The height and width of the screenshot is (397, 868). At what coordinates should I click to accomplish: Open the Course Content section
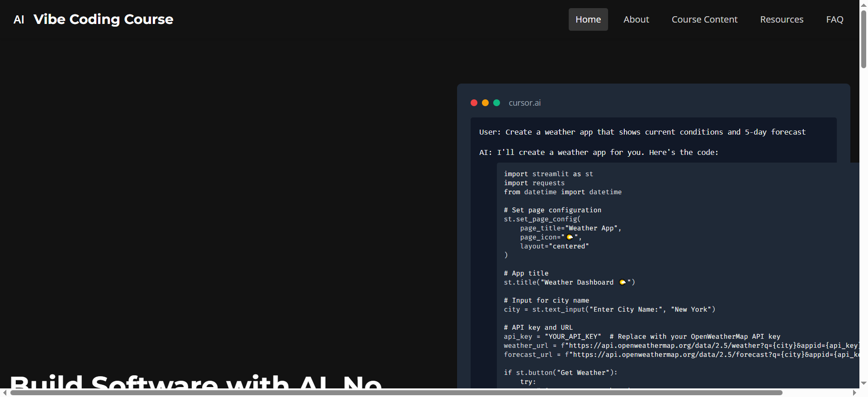[704, 19]
